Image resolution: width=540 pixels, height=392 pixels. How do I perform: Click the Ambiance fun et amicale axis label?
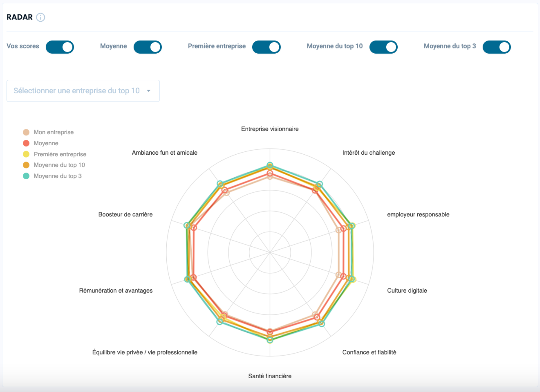165,153
